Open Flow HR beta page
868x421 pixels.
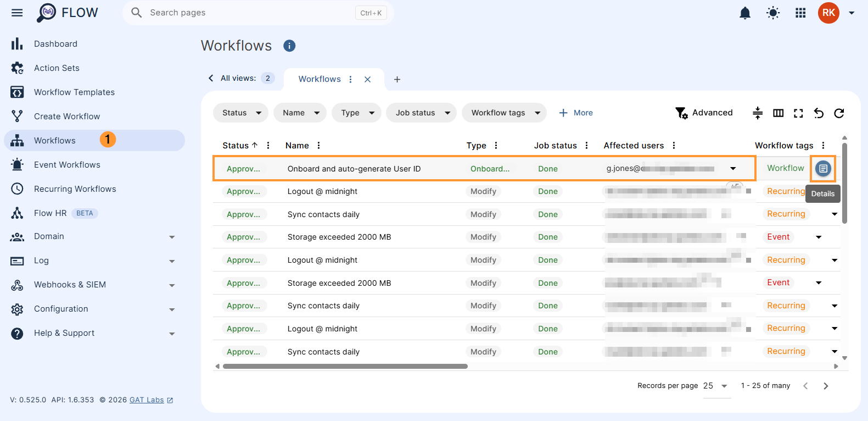tap(94, 213)
